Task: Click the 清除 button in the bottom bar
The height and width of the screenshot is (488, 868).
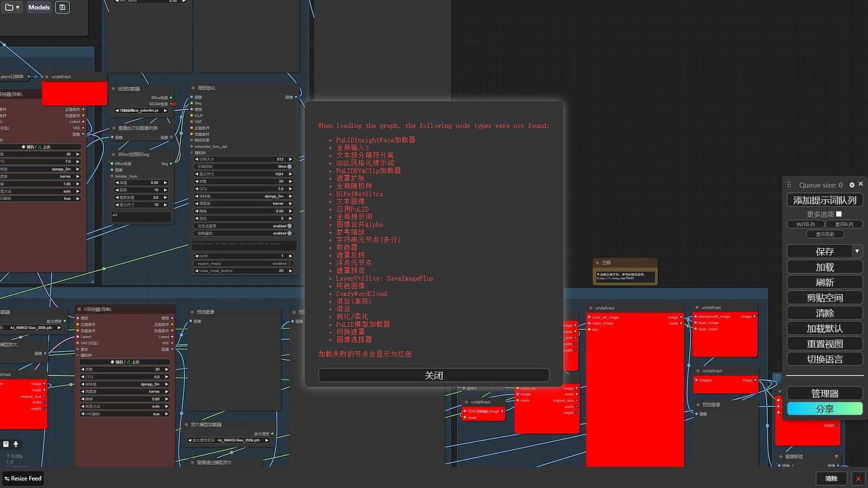Action: [x=831, y=479]
